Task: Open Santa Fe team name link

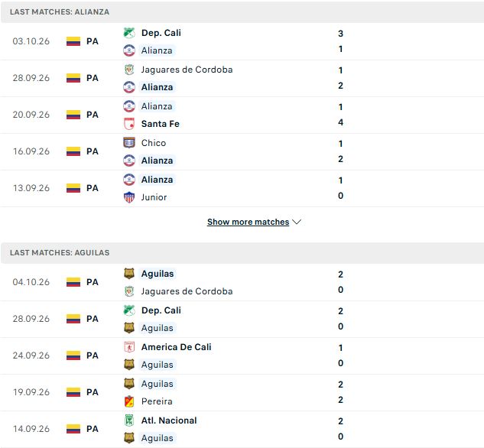Action: point(161,124)
